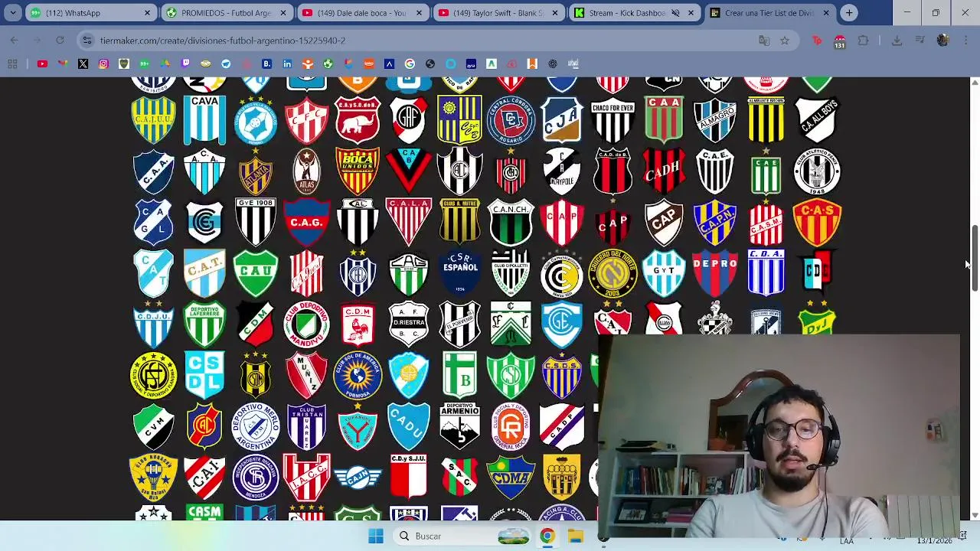Choose the Club A. Mitre badge

459,222
